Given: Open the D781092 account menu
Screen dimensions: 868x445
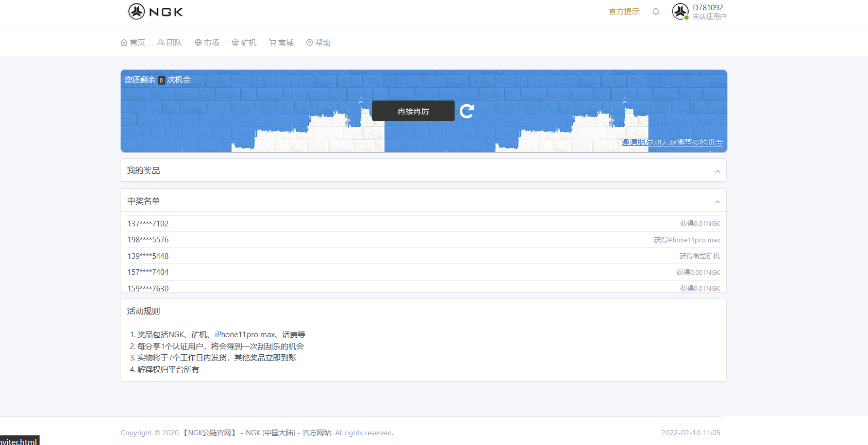Looking at the screenshot, I should [708, 8].
